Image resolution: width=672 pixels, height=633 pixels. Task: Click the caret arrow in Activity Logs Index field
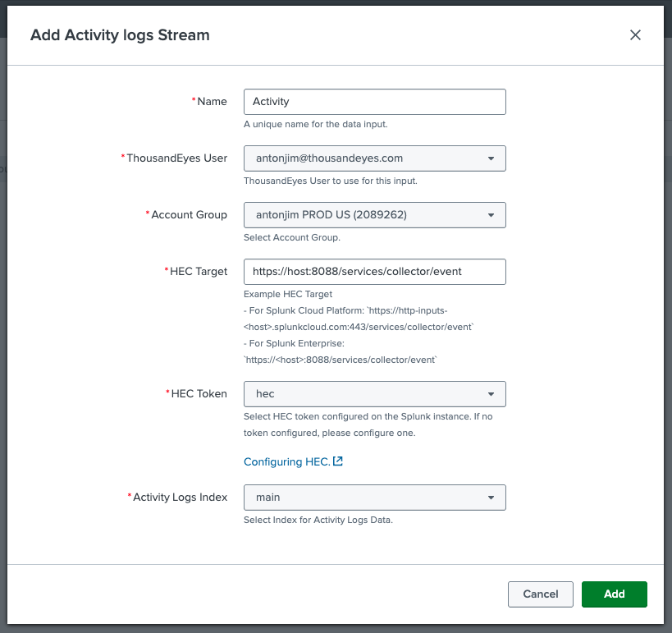pyautogui.click(x=491, y=498)
